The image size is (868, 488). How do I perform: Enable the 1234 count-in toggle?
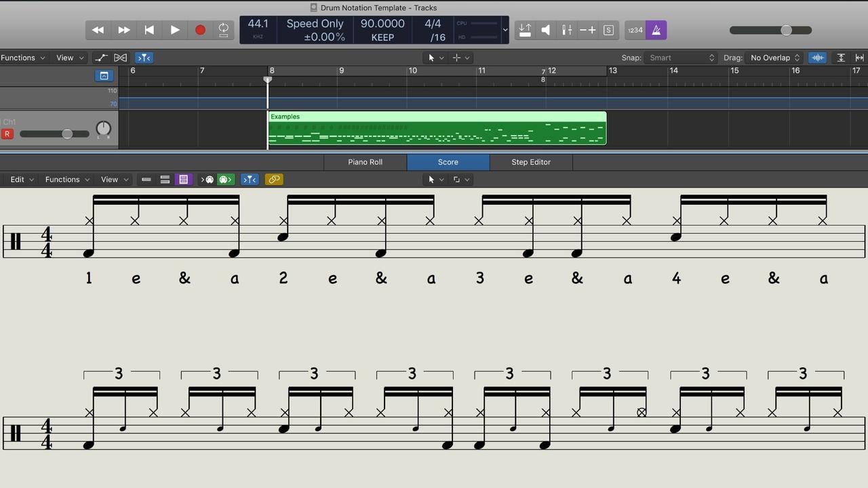pyautogui.click(x=635, y=30)
